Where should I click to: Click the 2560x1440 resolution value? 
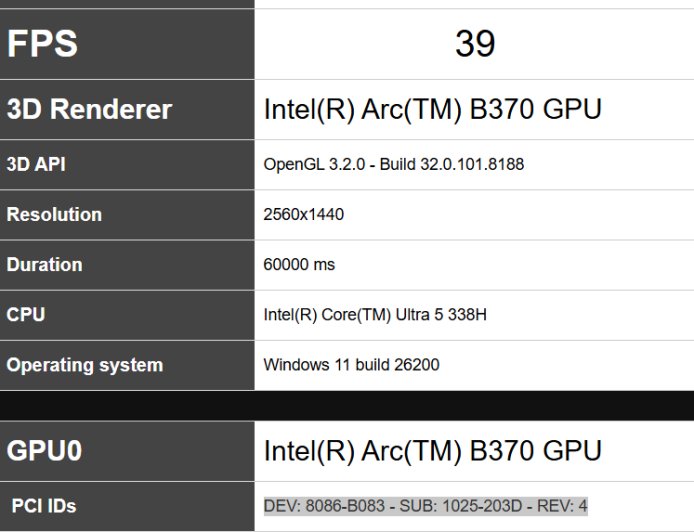point(304,214)
